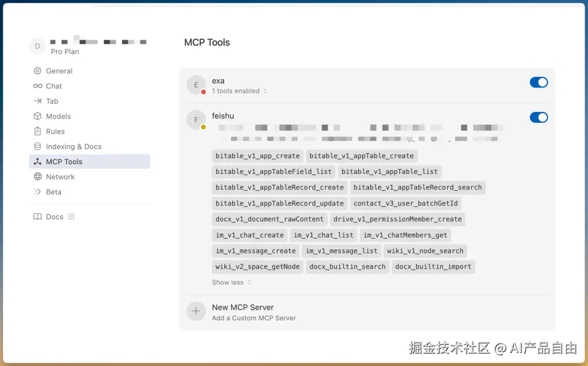
Task: Click the Models icon in the sidebar
Action: tap(37, 116)
